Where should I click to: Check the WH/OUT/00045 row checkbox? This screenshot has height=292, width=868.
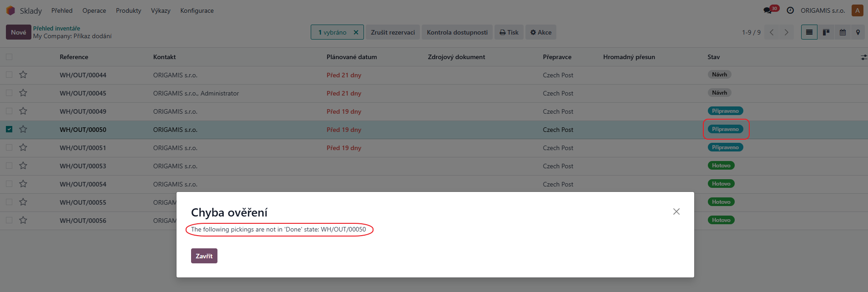(x=9, y=93)
